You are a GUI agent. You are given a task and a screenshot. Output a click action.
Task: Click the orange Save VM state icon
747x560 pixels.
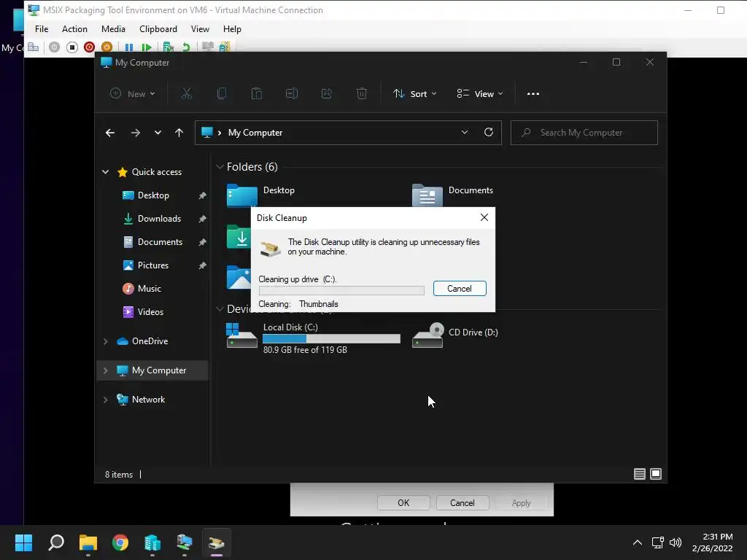click(x=107, y=47)
